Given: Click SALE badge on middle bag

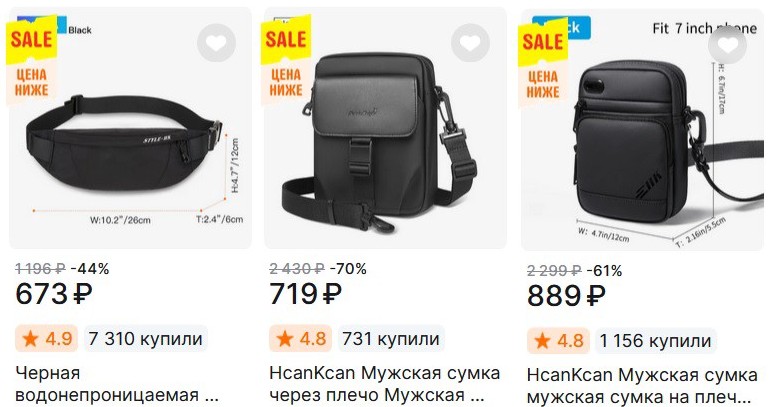Looking at the screenshot, I should (286, 39).
